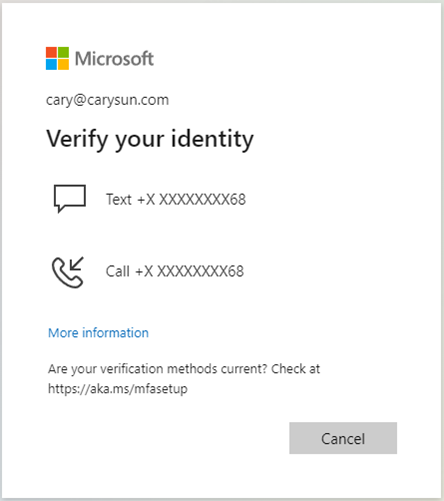The image size is (444, 501).
Task: Open the More information link
Action: click(98, 333)
